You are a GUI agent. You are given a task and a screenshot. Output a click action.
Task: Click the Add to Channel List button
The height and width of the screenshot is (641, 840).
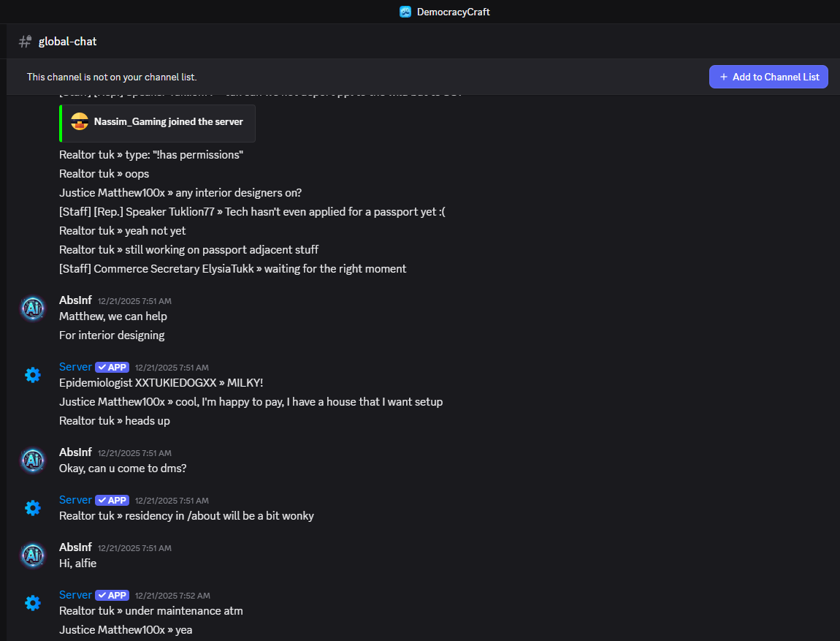pyautogui.click(x=768, y=77)
